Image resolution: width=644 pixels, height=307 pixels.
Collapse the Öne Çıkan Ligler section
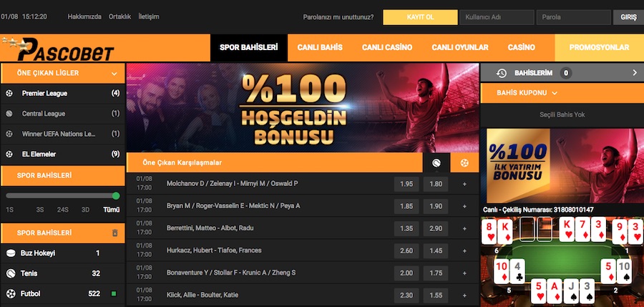click(x=114, y=74)
